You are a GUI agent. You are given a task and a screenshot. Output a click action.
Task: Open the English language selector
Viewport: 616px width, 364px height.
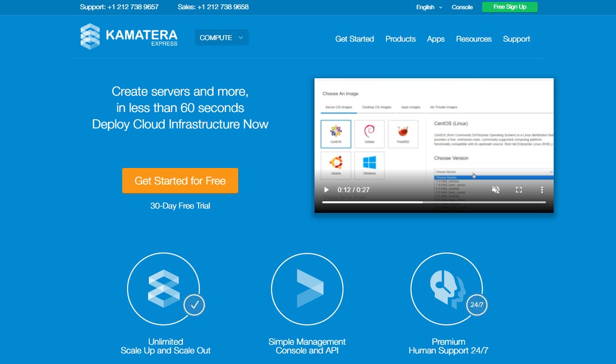pos(429,7)
